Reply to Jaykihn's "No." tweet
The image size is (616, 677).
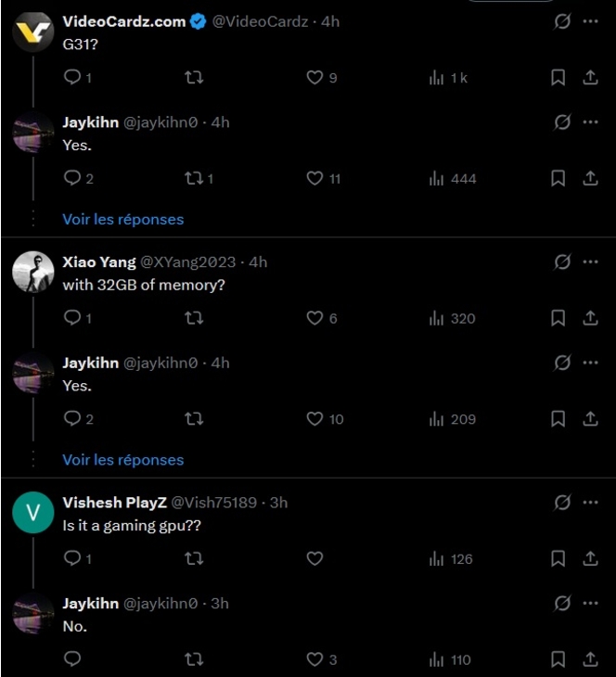pyautogui.click(x=72, y=659)
